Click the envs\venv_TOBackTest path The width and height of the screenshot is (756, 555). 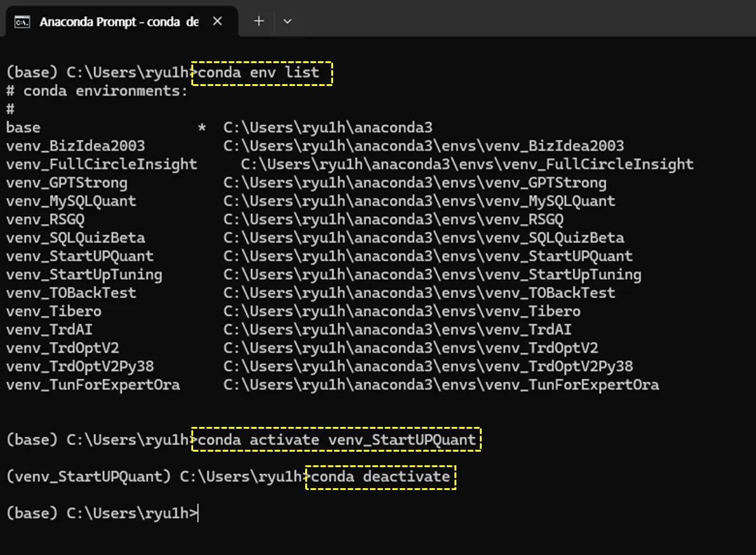click(x=420, y=293)
